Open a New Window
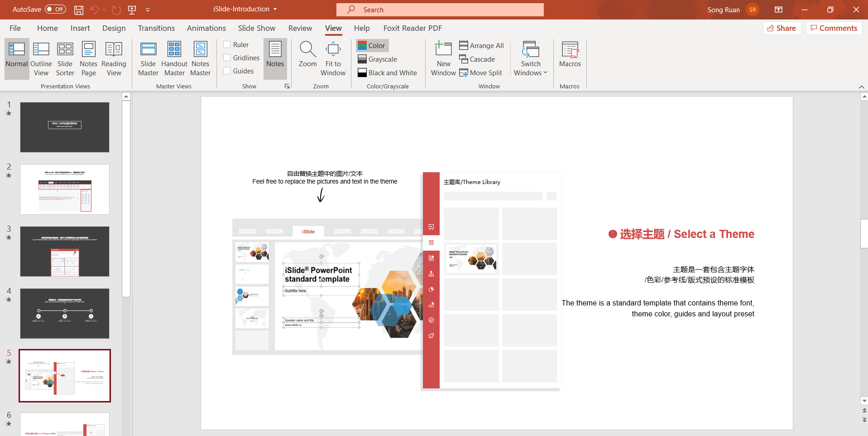The width and height of the screenshot is (868, 436). click(443, 59)
